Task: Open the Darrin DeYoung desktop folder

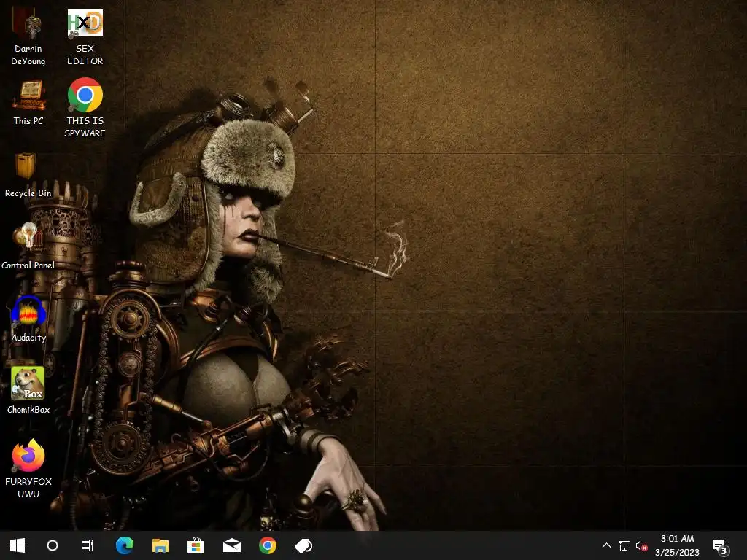Action: [x=28, y=38]
